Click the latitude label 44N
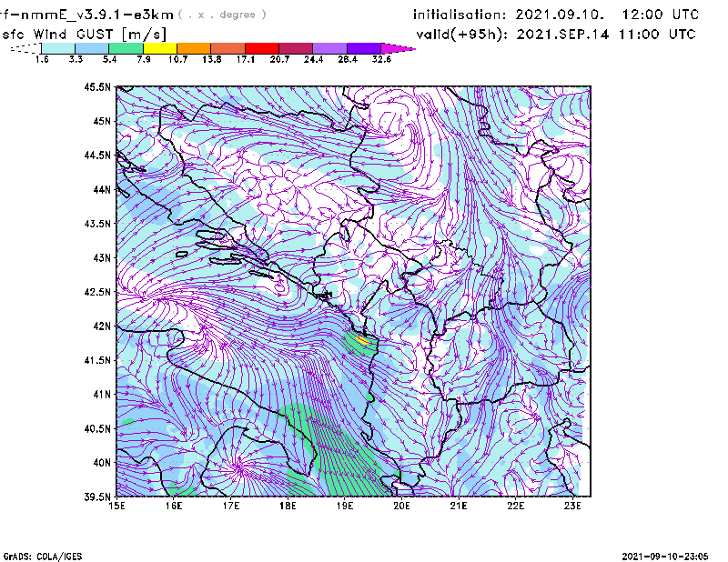Screen dimensions: 728x562 tap(102, 189)
